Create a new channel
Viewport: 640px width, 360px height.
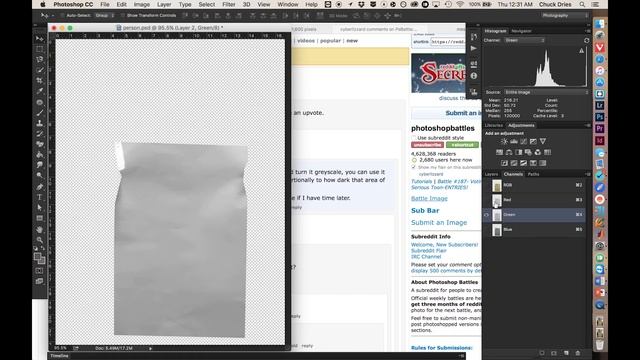coord(566,353)
